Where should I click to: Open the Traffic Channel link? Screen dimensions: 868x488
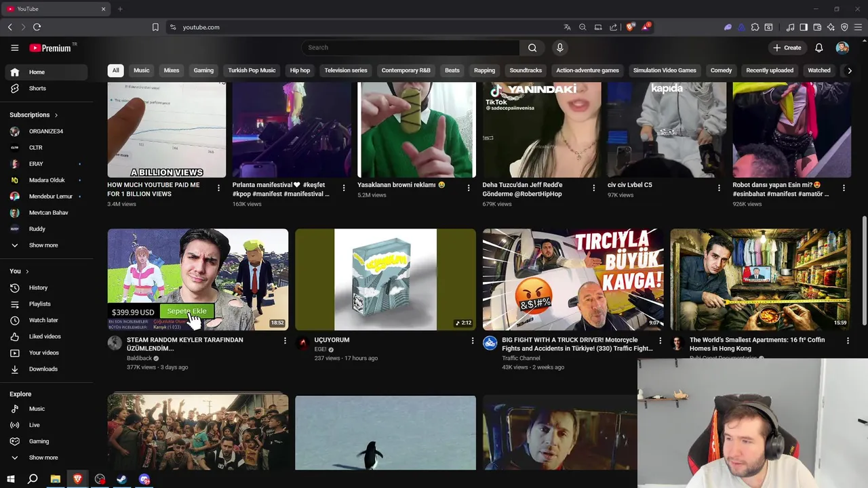point(521,358)
